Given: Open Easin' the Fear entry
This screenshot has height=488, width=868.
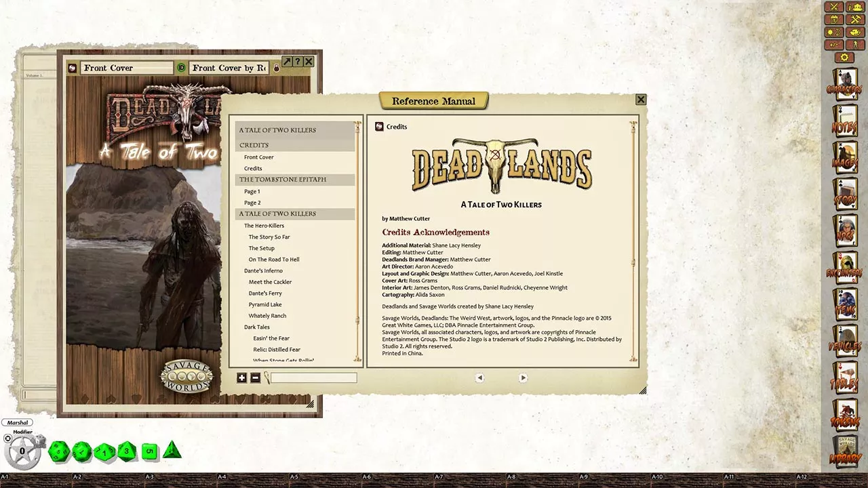Looking at the screenshot, I should [x=271, y=338].
